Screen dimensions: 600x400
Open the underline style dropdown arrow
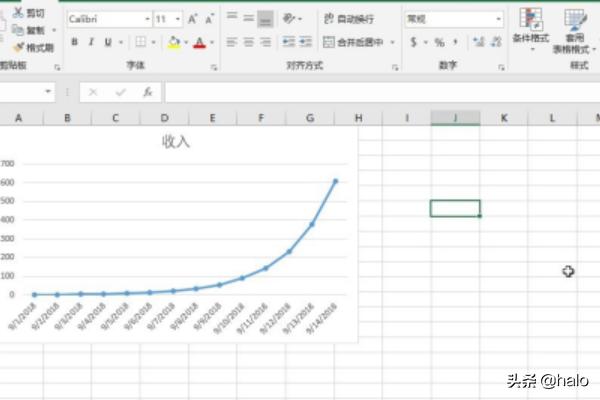coord(121,42)
